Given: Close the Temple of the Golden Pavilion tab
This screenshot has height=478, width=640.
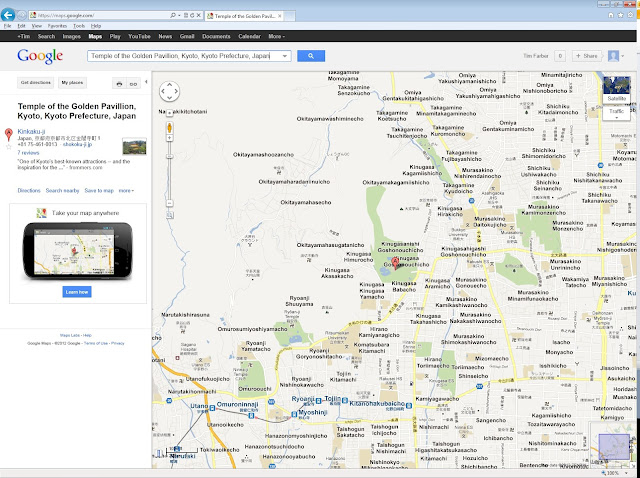Looking at the screenshot, I should coord(280,16).
